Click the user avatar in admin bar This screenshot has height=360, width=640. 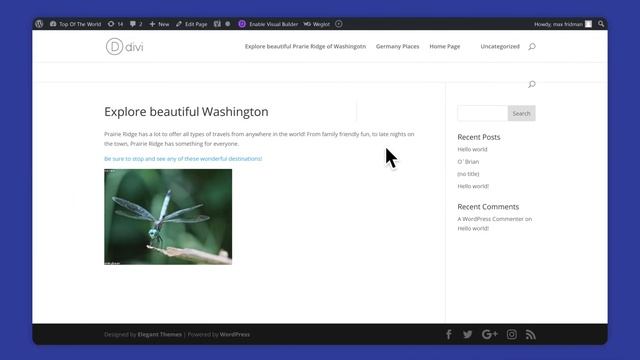tap(588, 24)
